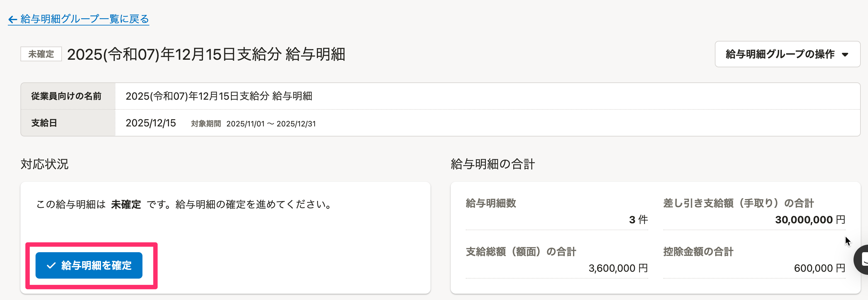The height and width of the screenshot is (300, 868).
Task: Go back via 給与明細グループ一覧に戻る link
Action: 84,19
